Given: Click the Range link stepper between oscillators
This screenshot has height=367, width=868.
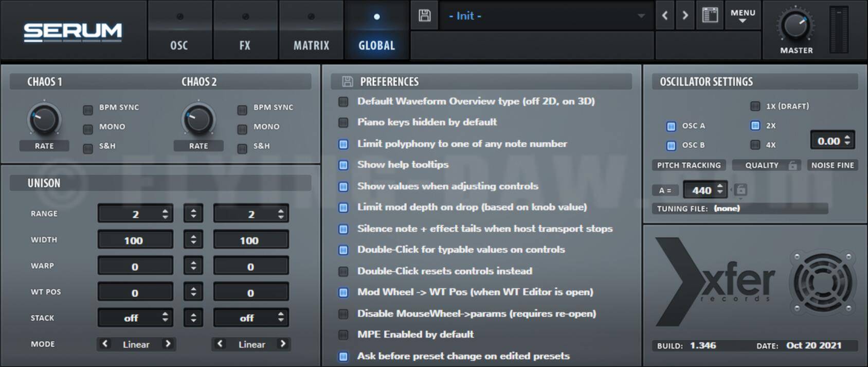Looking at the screenshot, I should pos(193,213).
